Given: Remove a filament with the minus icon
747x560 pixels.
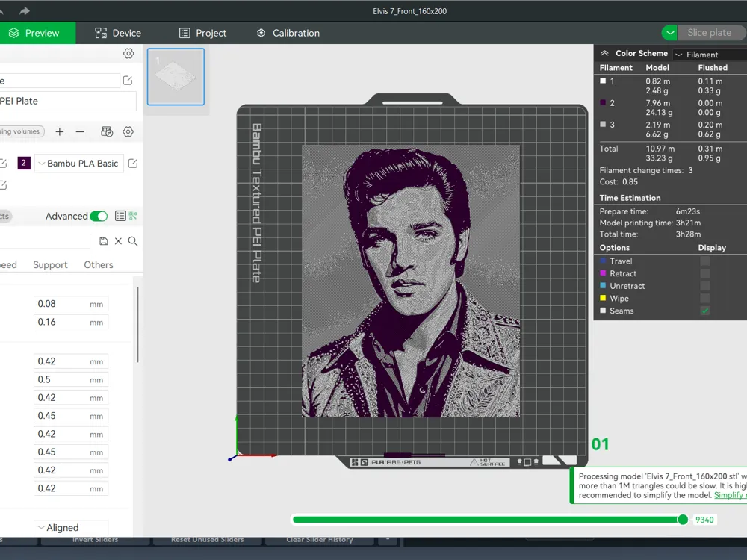Looking at the screenshot, I should point(80,132).
